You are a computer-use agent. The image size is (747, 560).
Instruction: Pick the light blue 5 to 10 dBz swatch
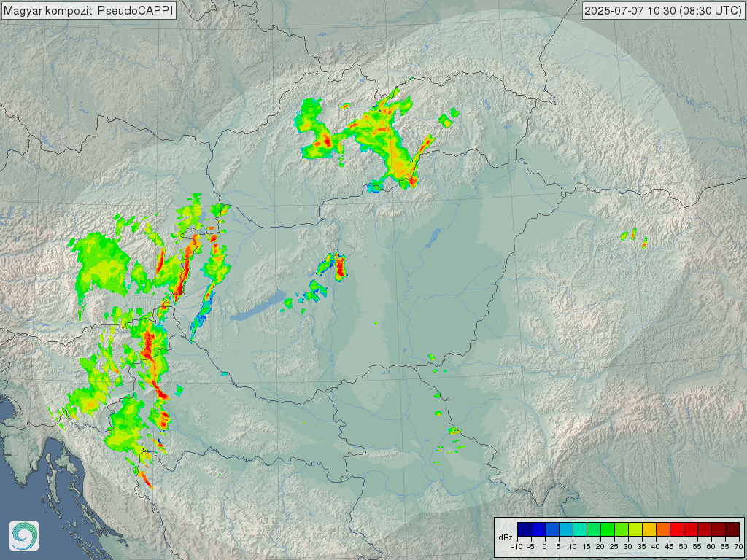coord(566,529)
